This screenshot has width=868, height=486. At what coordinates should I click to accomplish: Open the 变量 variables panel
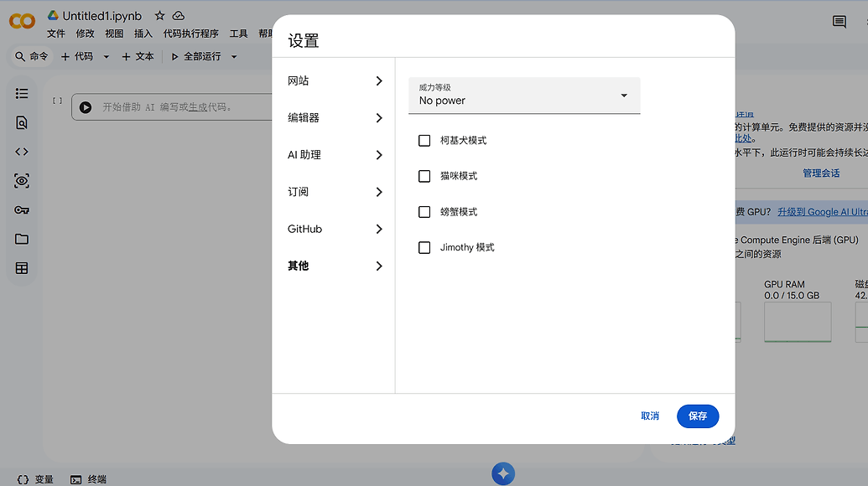(x=35, y=479)
